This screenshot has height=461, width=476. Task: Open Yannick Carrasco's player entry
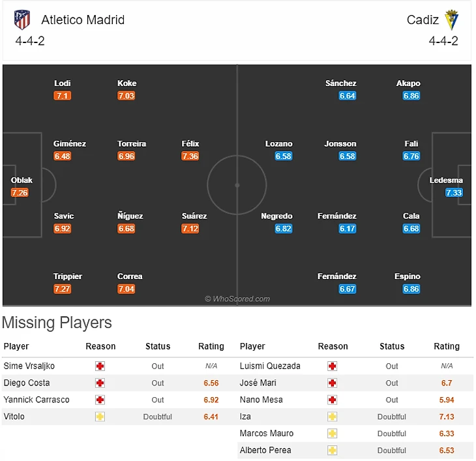point(37,400)
